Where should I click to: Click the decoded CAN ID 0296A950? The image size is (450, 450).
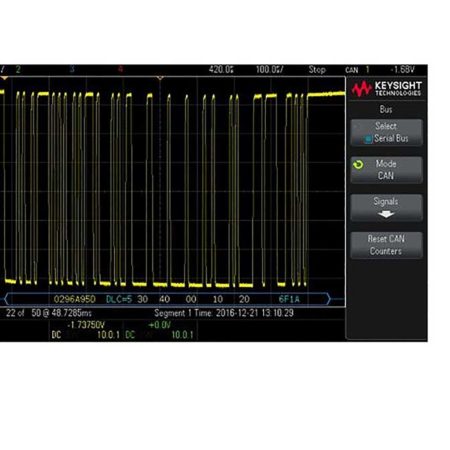click(x=75, y=299)
